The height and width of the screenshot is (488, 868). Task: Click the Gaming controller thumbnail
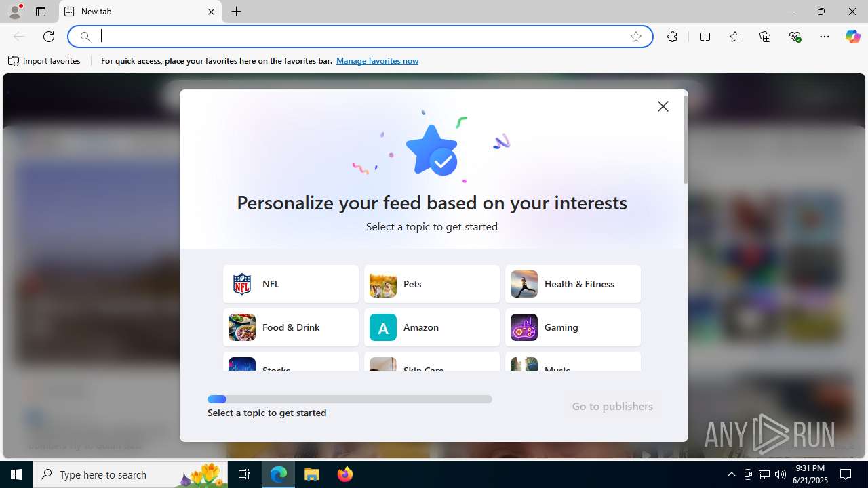(x=524, y=327)
